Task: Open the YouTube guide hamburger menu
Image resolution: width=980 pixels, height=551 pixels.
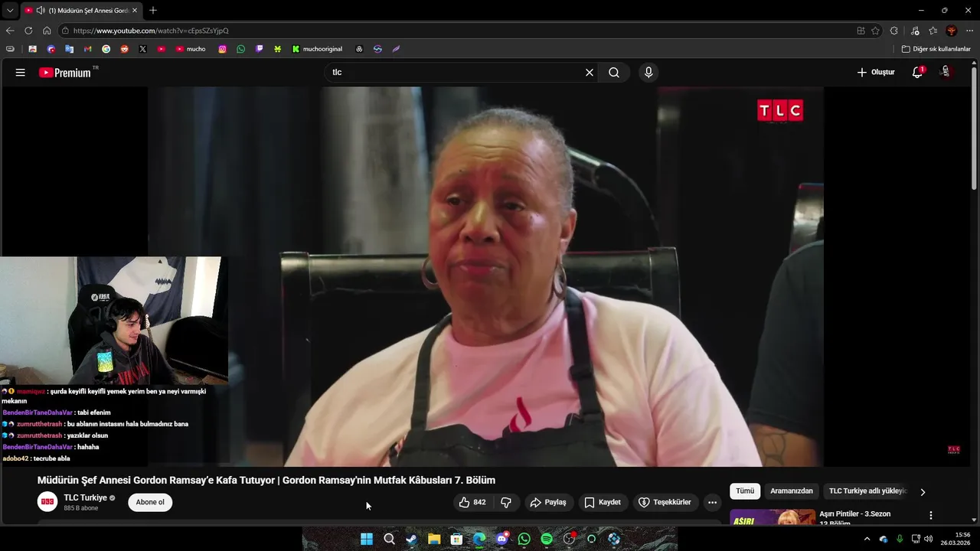Action: coord(21,73)
